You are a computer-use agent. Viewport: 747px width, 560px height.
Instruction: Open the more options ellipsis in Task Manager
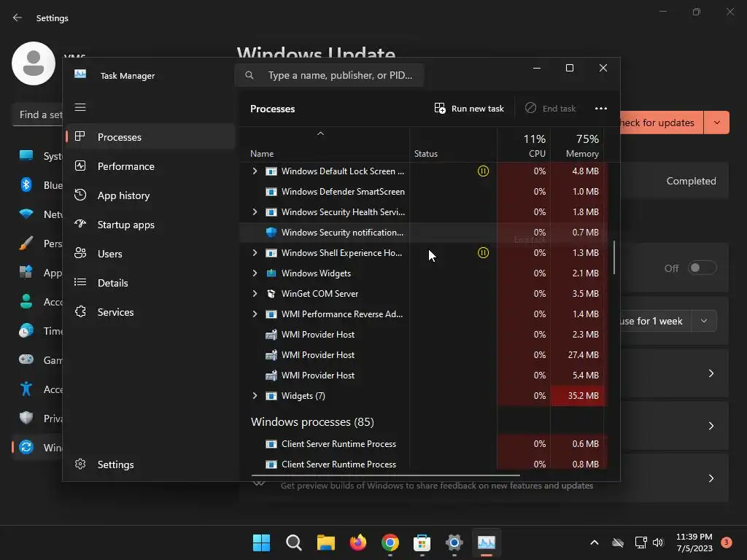[x=601, y=109]
